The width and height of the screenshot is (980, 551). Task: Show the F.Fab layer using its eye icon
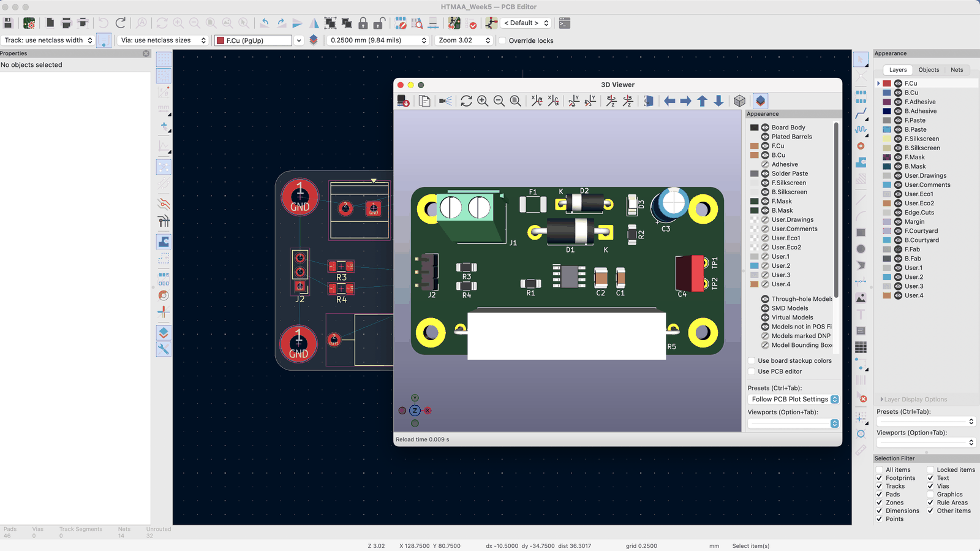point(898,249)
